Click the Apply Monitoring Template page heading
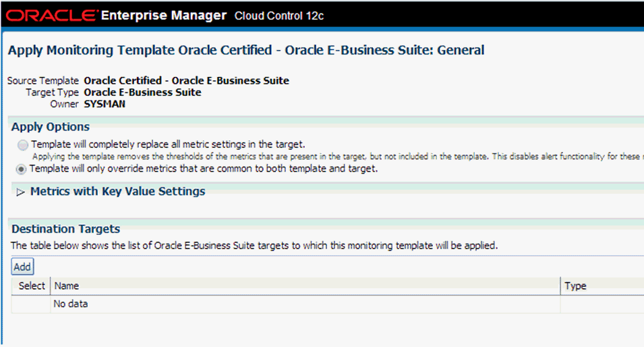The image size is (644, 347). (x=246, y=50)
